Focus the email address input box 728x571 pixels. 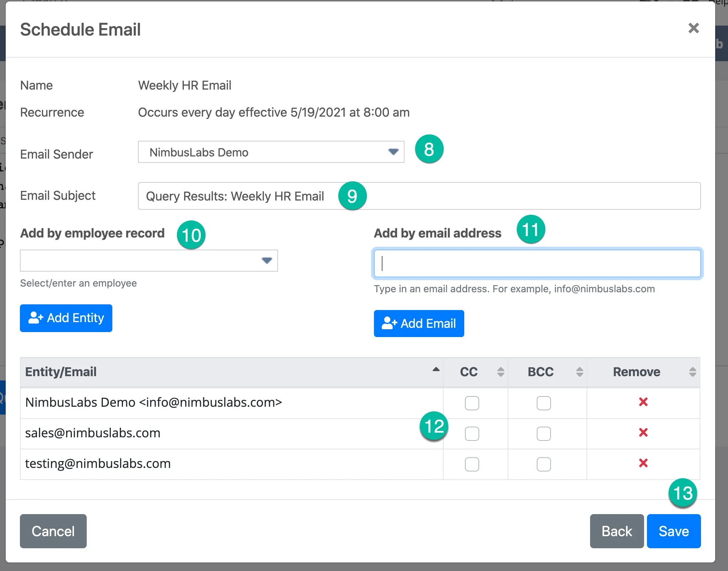pos(537,263)
